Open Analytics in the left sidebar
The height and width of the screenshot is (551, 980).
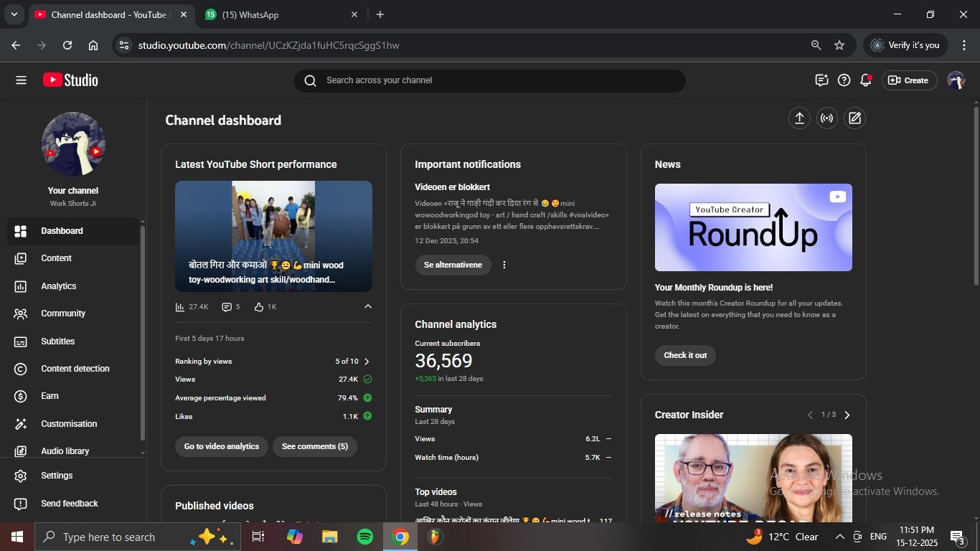58,286
